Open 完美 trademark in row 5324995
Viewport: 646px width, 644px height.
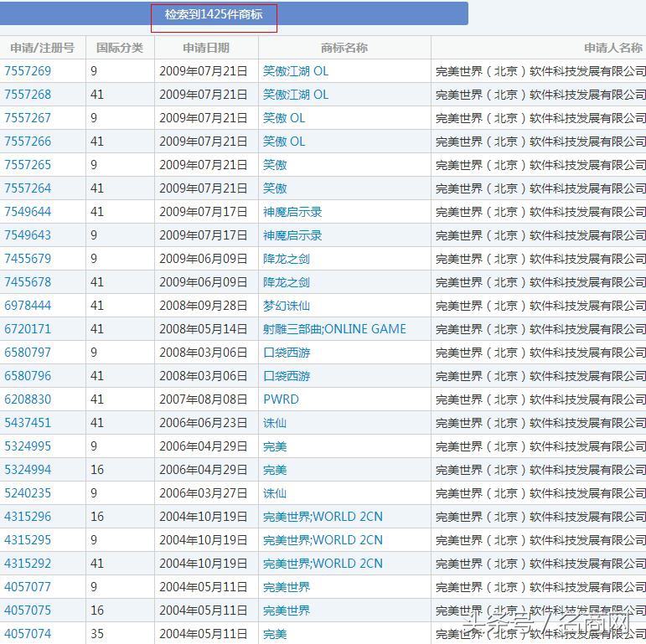point(275,446)
